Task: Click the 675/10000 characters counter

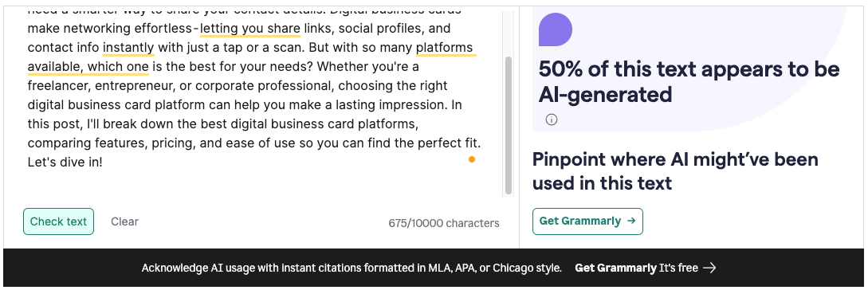Action: 444,223
